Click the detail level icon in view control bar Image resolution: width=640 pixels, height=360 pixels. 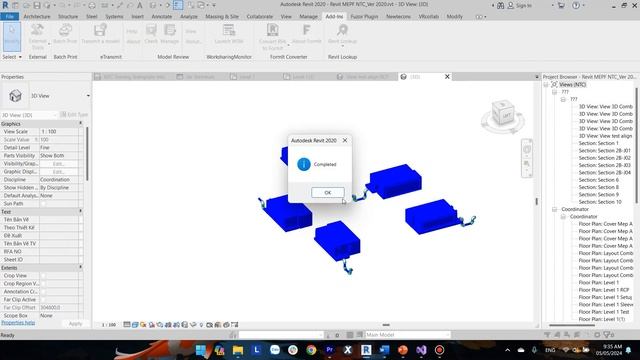click(127, 324)
